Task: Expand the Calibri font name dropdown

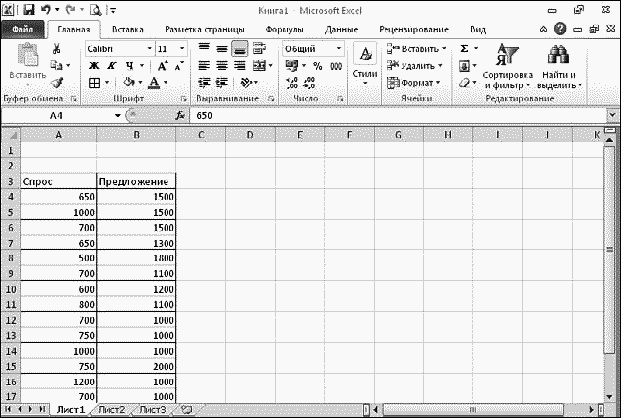Action: click(x=150, y=48)
